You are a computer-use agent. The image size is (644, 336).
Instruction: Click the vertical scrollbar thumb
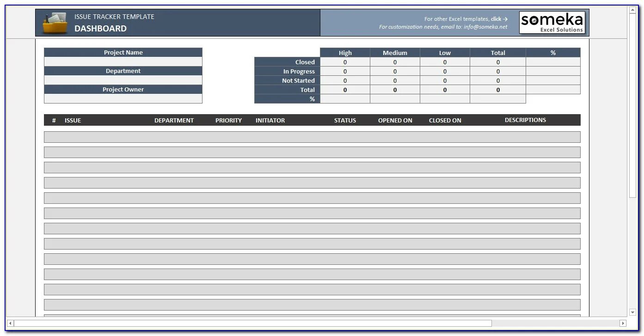point(632,106)
